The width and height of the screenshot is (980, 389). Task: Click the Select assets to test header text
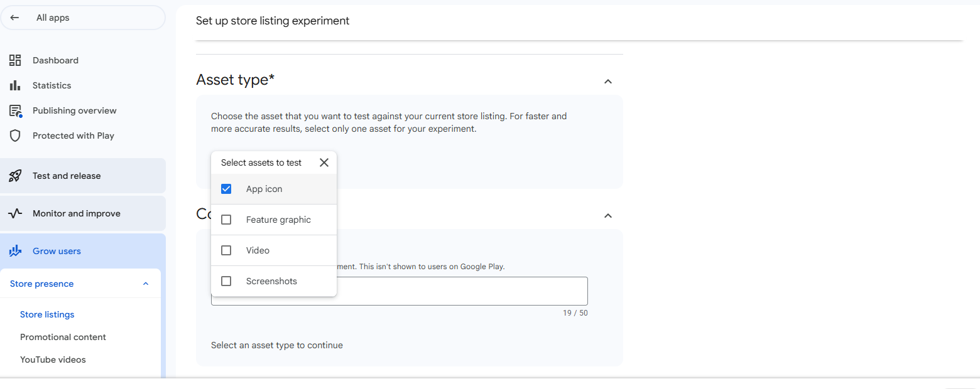[x=261, y=163]
